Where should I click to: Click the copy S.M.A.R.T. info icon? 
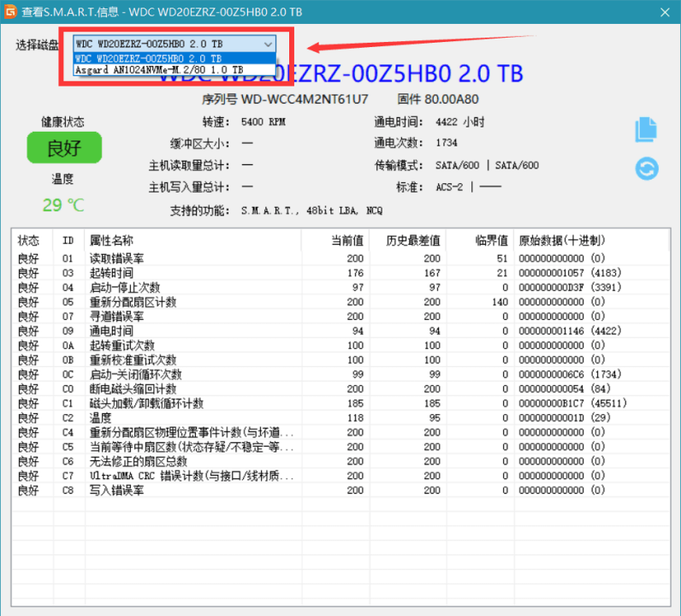[x=646, y=129]
